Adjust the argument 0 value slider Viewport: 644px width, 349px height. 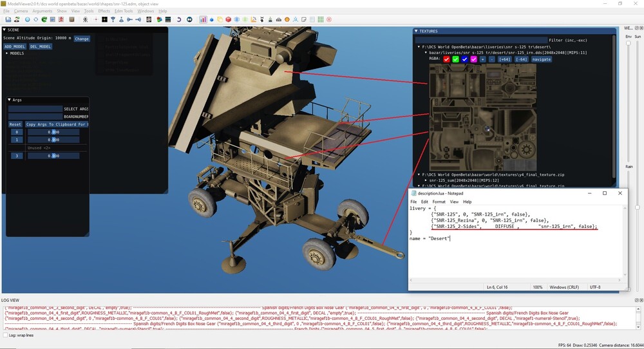pyautogui.click(x=53, y=131)
